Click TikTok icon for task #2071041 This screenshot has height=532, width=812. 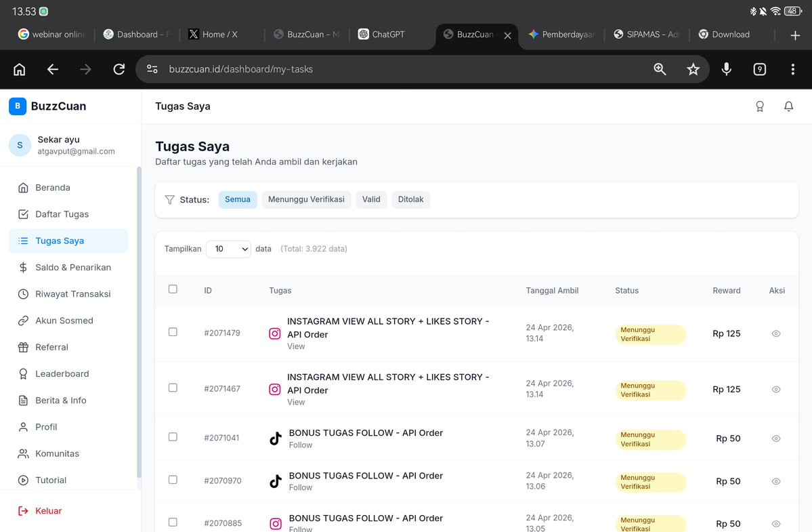276,438
